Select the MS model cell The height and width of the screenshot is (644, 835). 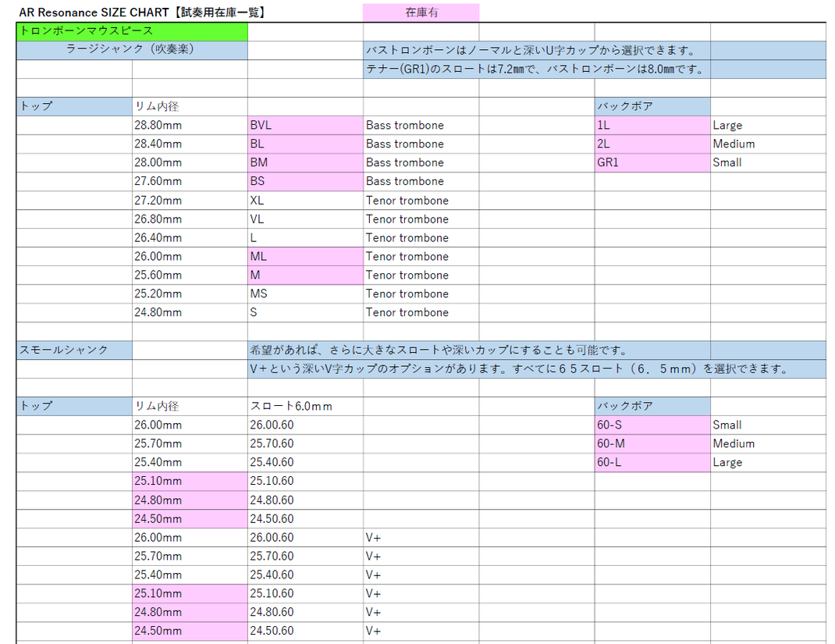tap(306, 294)
